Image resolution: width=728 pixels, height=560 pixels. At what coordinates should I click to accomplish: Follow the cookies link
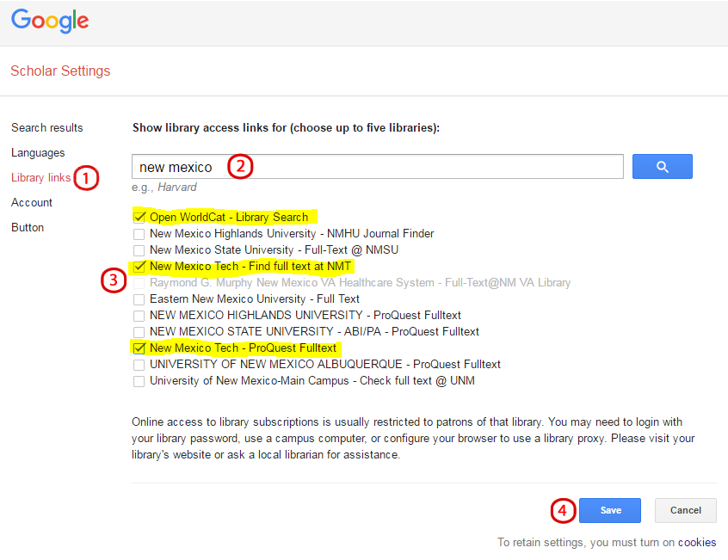coord(697,543)
